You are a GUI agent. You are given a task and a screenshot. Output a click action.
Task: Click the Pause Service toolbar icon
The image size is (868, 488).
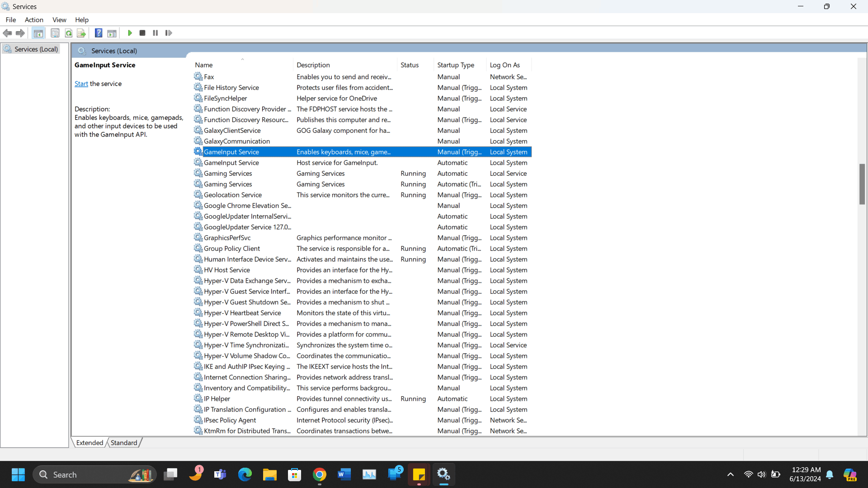tap(156, 33)
